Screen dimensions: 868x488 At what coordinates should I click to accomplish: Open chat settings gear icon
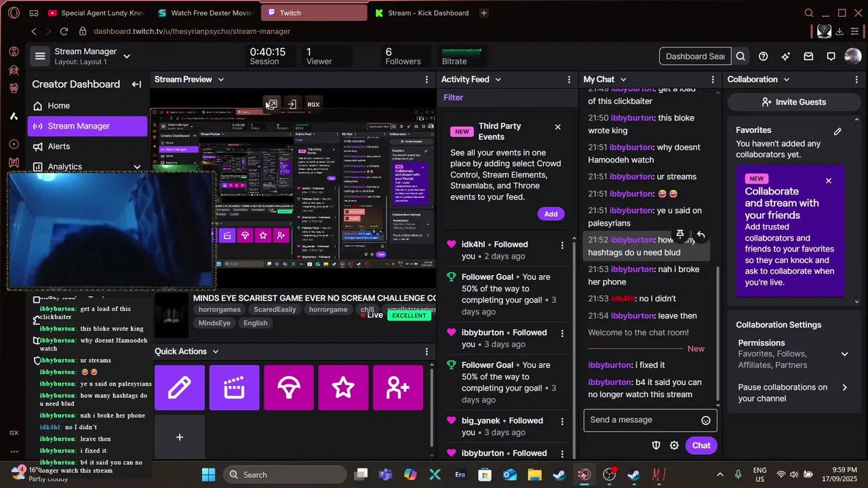click(x=674, y=445)
